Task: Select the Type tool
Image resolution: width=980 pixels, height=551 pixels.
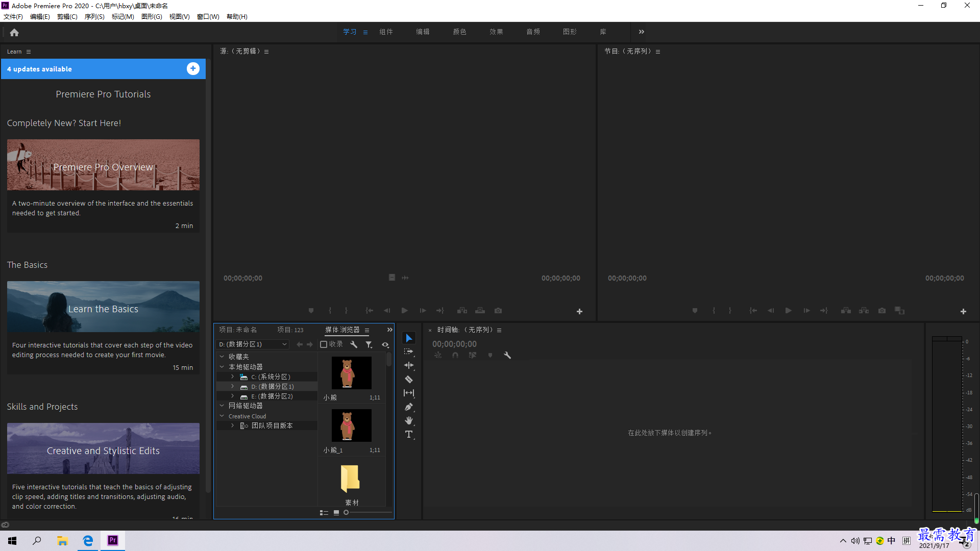Action: coord(409,434)
